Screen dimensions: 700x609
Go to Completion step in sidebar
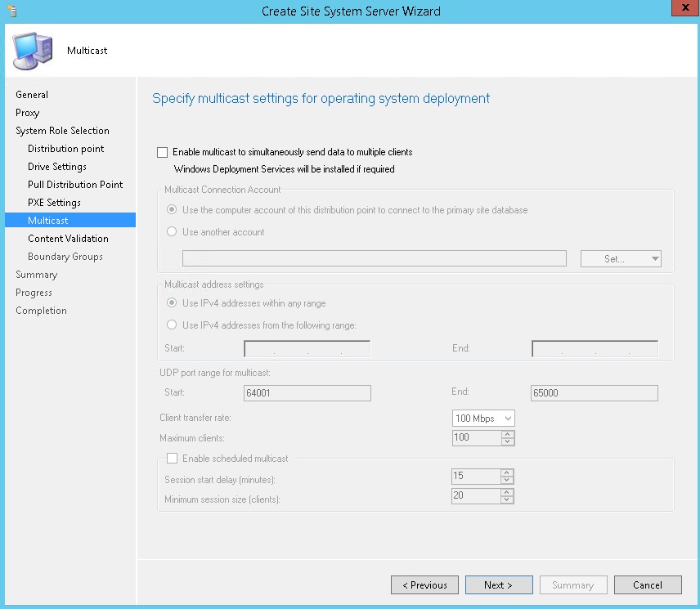41,311
